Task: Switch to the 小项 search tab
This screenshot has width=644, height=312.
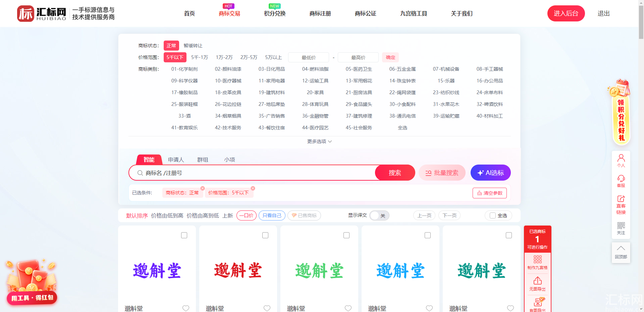Action: (229, 160)
